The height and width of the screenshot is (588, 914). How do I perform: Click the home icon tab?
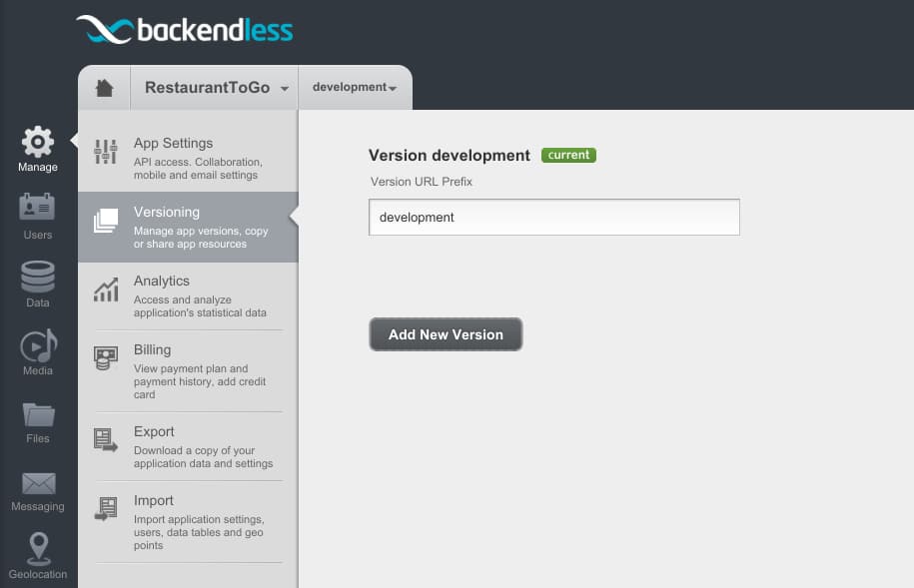pos(104,88)
